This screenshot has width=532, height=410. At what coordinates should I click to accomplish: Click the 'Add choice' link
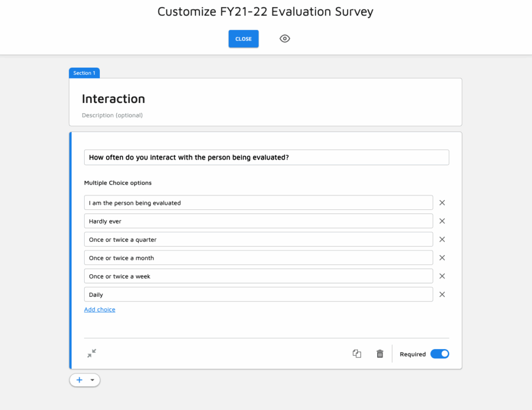100,310
